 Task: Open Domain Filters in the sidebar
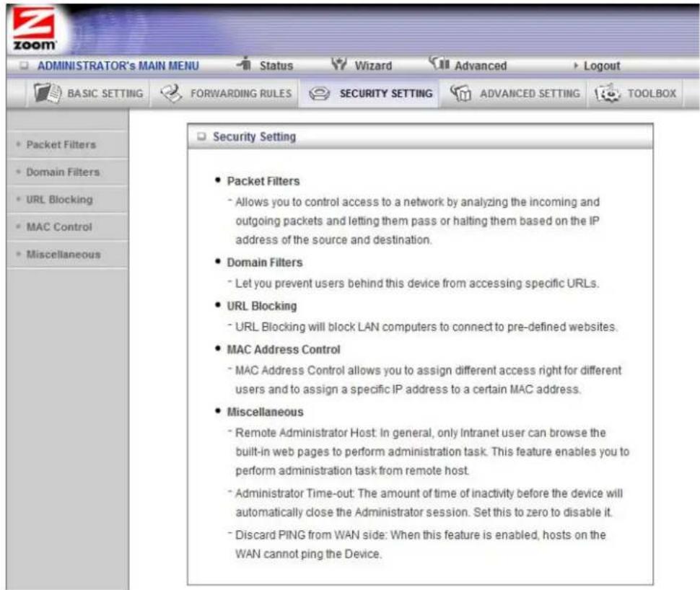63,172
